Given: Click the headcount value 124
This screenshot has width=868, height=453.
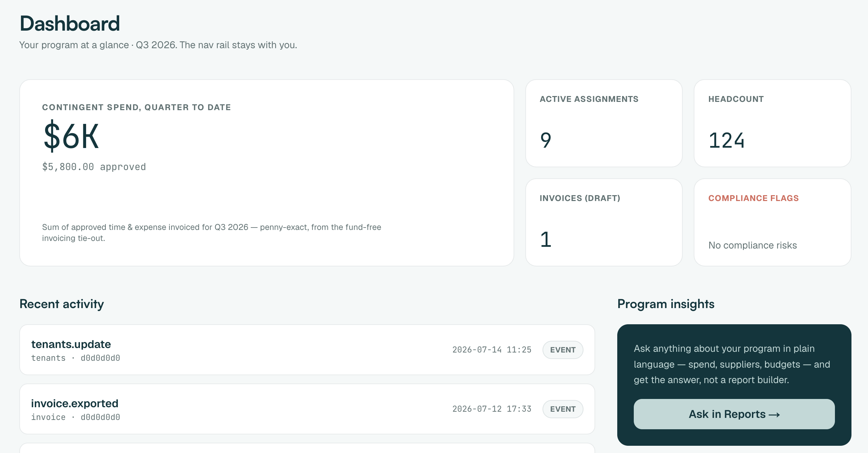Looking at the screenshot, I should (726, 140).
